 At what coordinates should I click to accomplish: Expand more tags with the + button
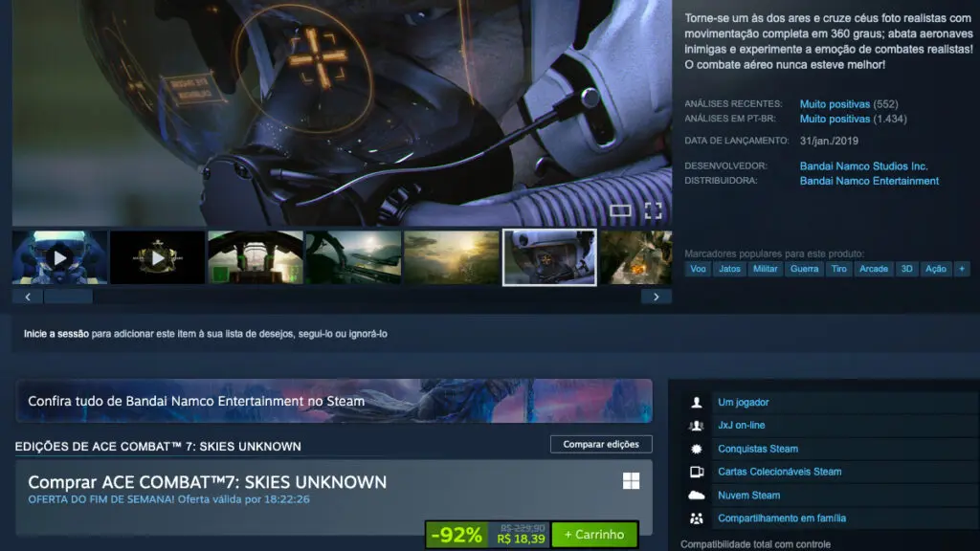[x=960, y=269]
